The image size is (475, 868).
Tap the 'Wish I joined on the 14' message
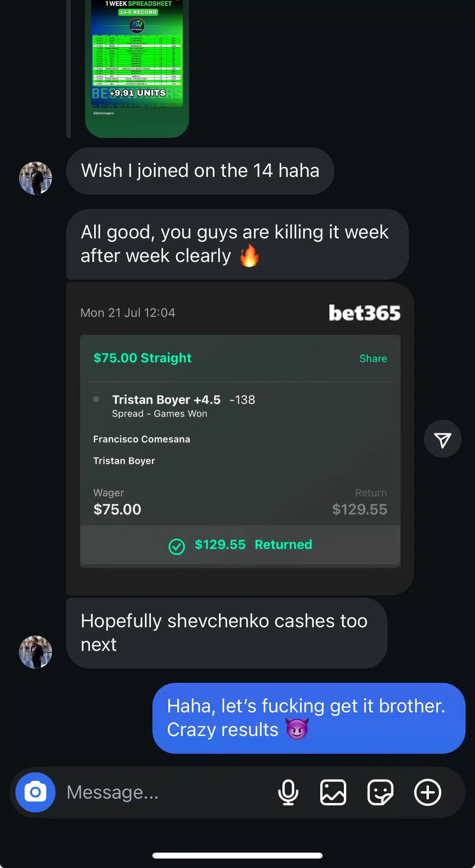coord(200,171)
